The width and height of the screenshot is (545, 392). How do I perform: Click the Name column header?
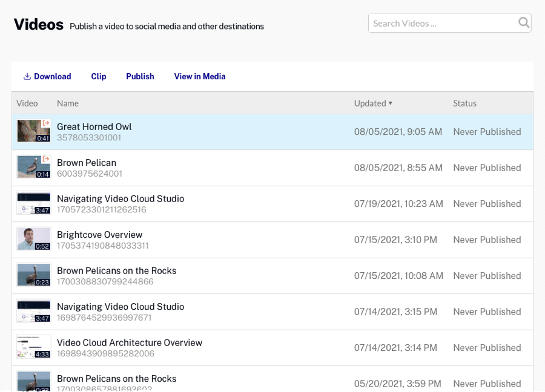point(68,103)
